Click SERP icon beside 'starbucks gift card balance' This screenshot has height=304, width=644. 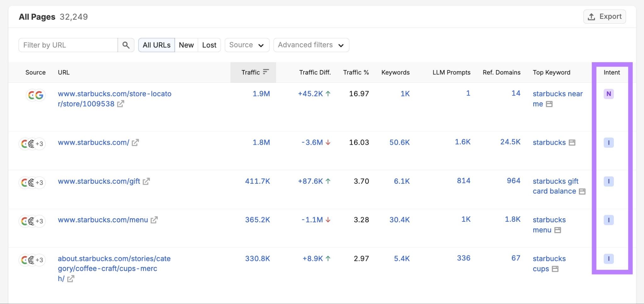click(x=582, y=192)
